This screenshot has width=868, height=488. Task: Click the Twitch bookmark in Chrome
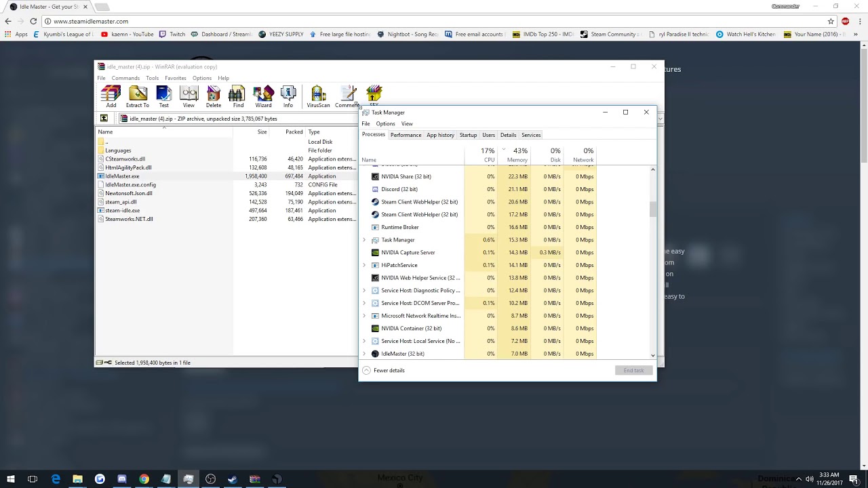coord(172,34)
